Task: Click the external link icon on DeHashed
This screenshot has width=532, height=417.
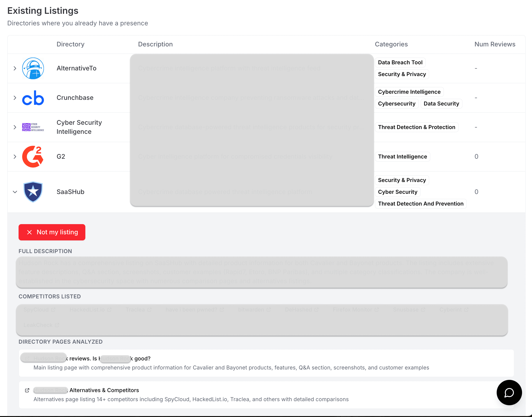Action: pos(317,309)
